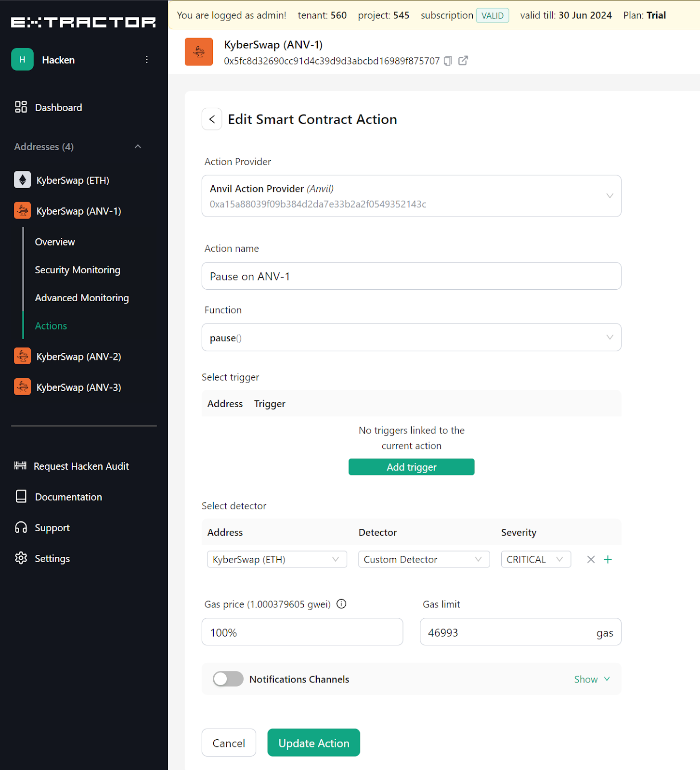Open the Actions page

[51, 326]
